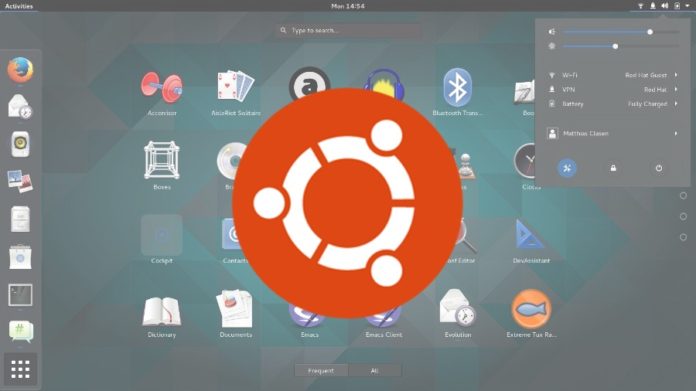
Task: Expand the Battery Fully Charged submenu
Action: [613, 104]
